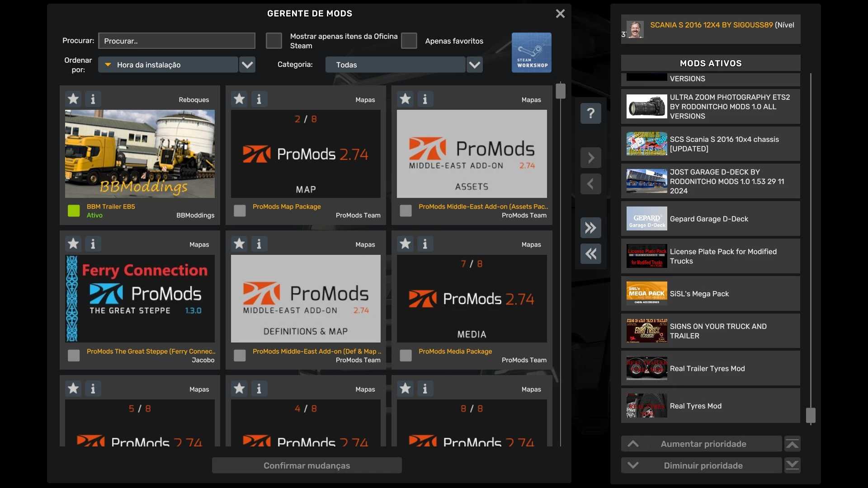Select Hora da instalação sort combo box
This screenshot has width=868, height=488.
(168, 65)
